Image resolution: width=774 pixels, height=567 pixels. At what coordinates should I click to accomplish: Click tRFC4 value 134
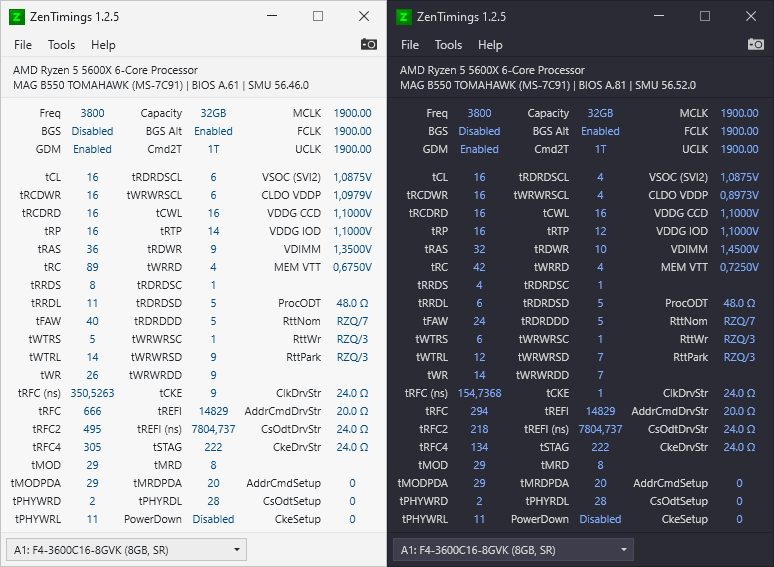(x=479, y=448)
